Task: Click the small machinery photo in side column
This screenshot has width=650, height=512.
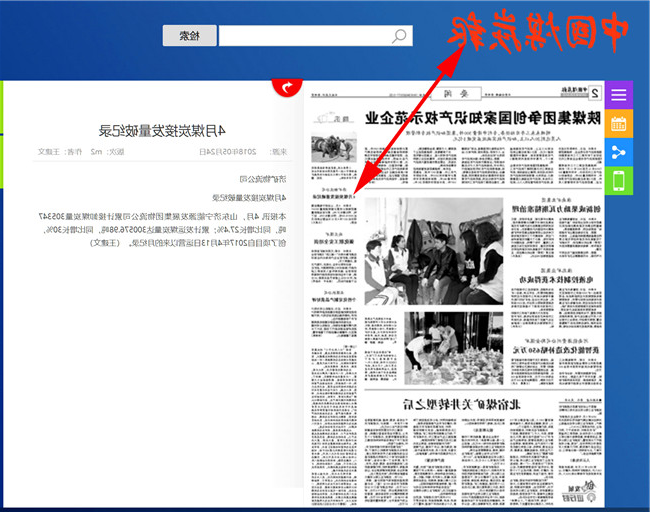Action: pyautogui.click(x=334, y=149)
